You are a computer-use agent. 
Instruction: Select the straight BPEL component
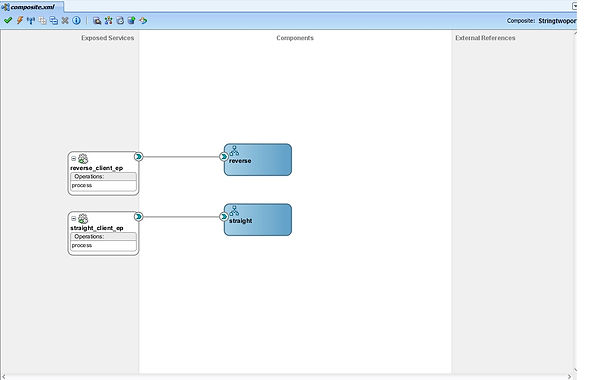(x=258, y=220)
